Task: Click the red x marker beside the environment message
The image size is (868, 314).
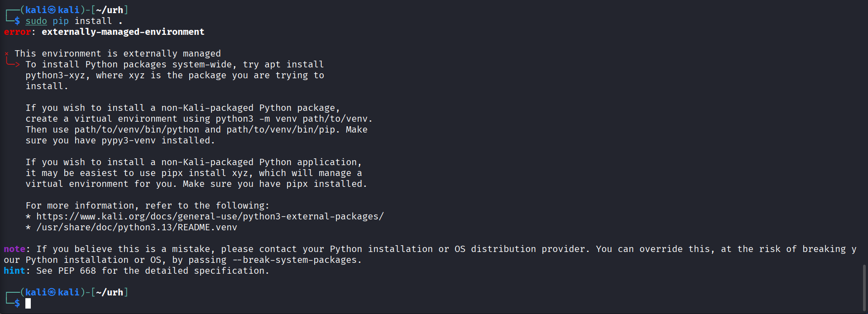Action: coord(7,54)
